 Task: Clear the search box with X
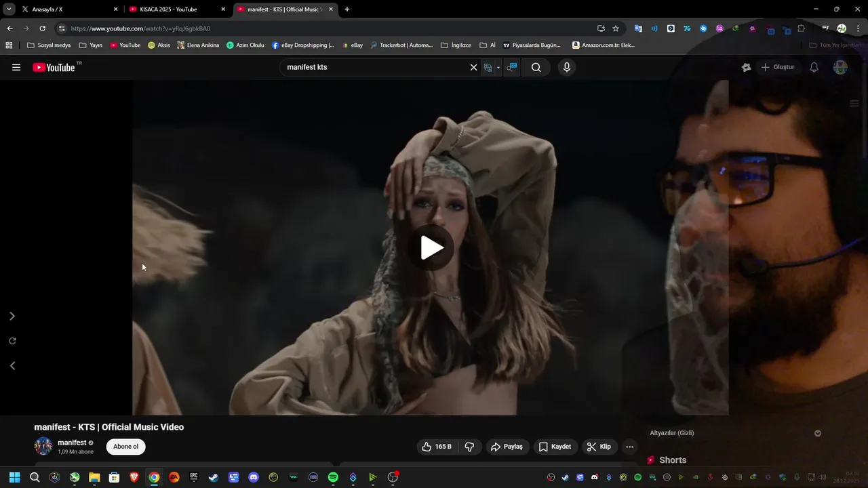coord(474,67)
